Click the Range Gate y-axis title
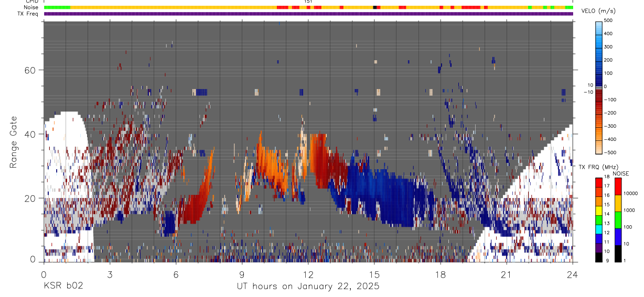 (14, 141)
